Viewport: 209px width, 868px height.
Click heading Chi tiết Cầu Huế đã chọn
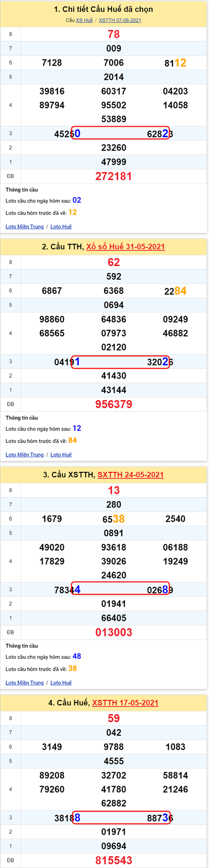tap(104, 10)
